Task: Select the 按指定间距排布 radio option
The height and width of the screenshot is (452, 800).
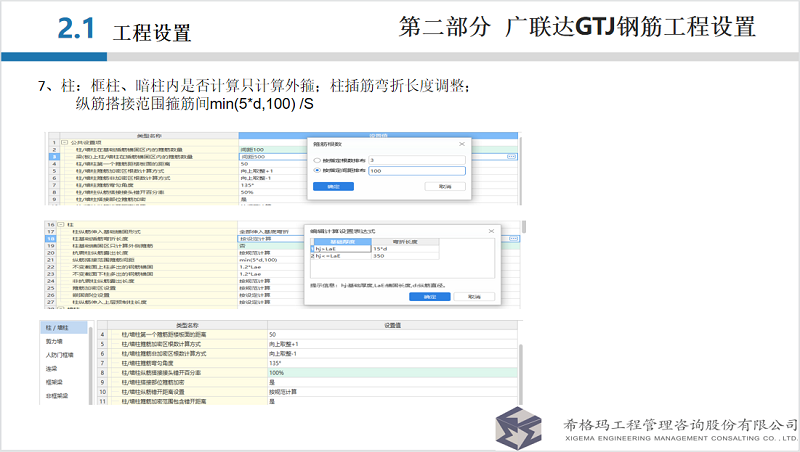Action: coord(317,170)
